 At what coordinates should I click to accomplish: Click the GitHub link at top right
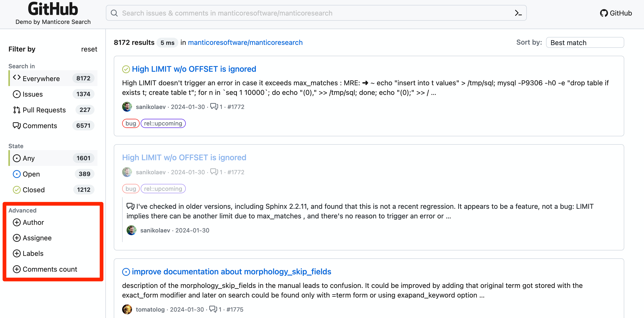[616, 13]
